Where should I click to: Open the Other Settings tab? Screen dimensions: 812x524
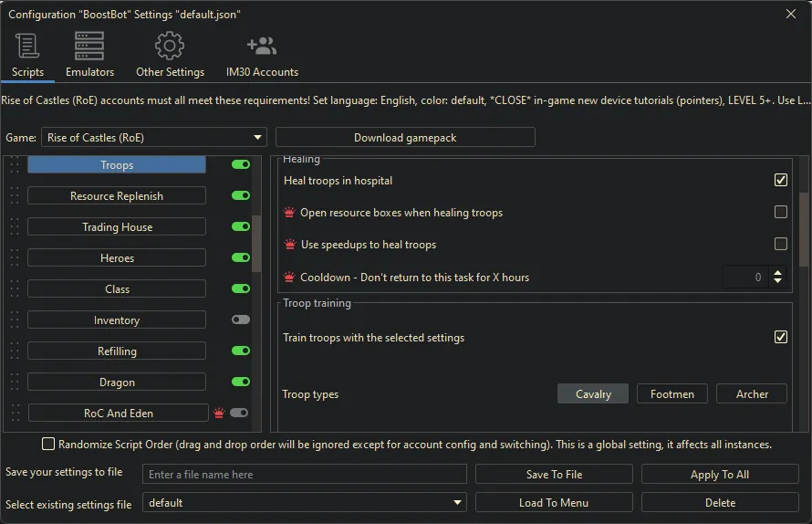point(170,55)
